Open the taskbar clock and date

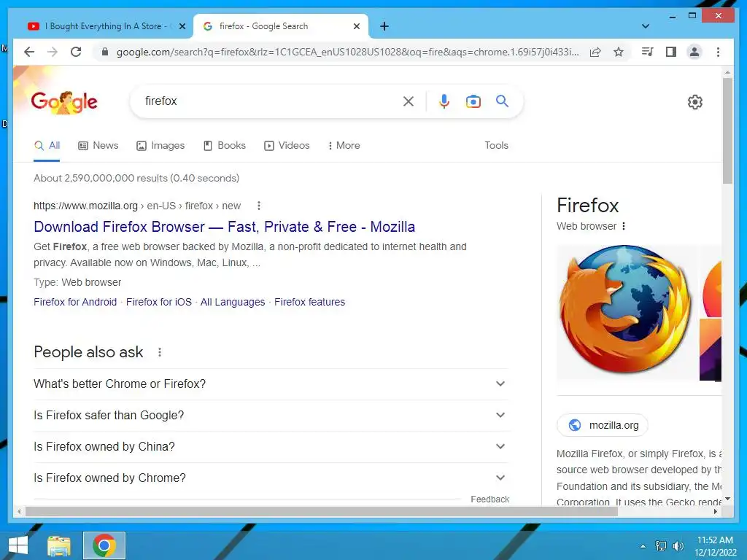pyautogui.click(x=715, y=546)
